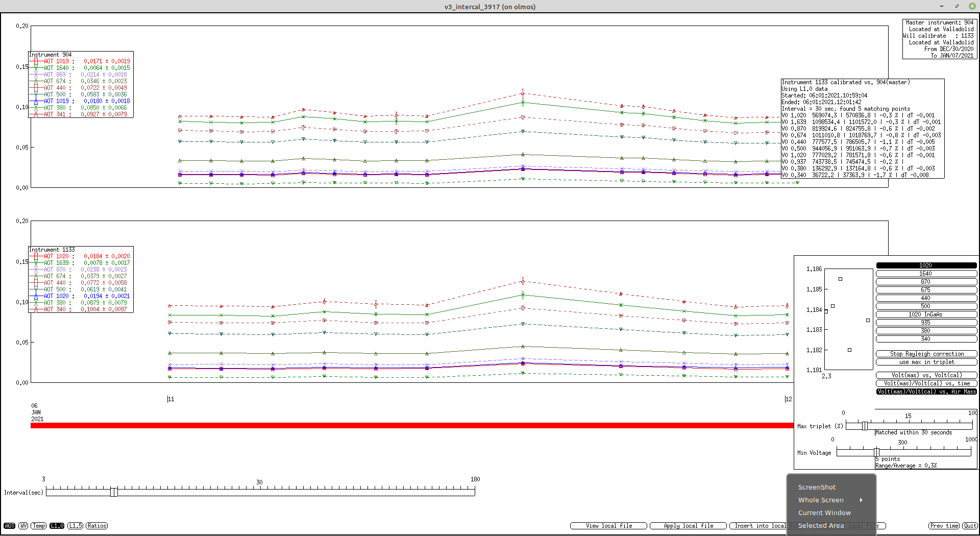Choose Volt(mas)/Volt(cal) vs. Air Mass plot
Viewport: 980px width, 536px height.
click(x=926, y=392)
